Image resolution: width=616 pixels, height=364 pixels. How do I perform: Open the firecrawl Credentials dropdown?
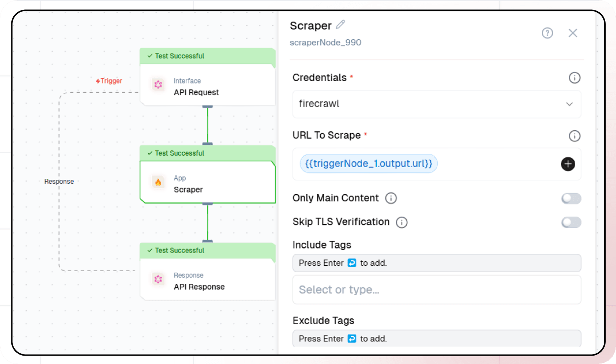[x=436, y=104]
